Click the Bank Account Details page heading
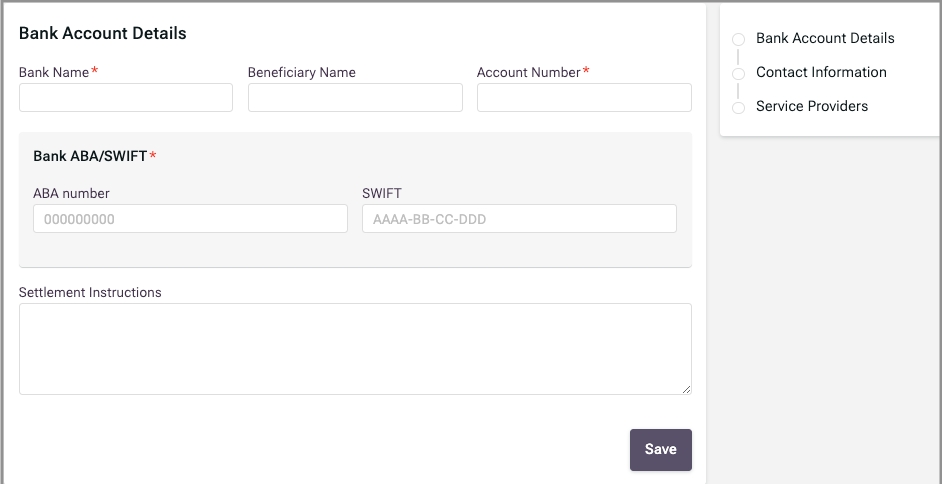942x484 pixels. (103, 33)
